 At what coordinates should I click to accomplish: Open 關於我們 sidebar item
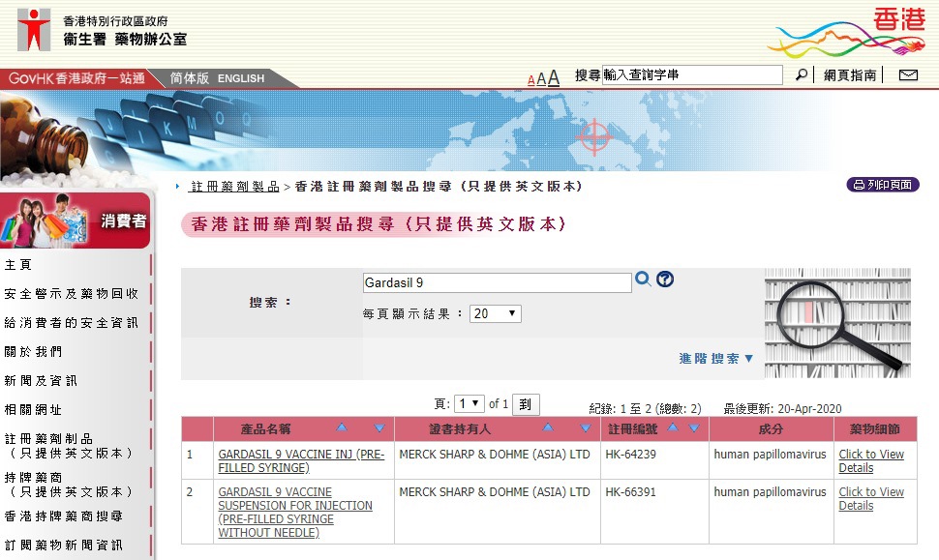pyautogui.click(x=33, y=352)
